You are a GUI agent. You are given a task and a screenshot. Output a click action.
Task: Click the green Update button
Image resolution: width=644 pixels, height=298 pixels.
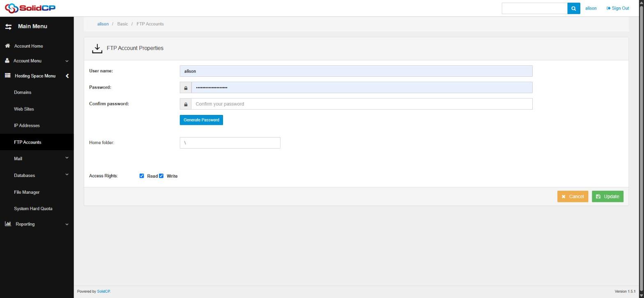[x=607, y=197]
